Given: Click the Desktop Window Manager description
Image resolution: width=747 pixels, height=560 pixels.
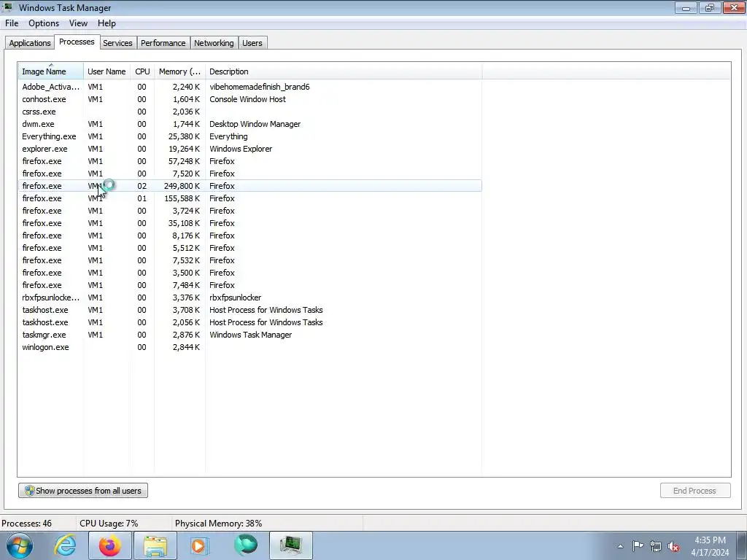Looking at the screenshot, I should pyautogui.click(x=255, y=124).
